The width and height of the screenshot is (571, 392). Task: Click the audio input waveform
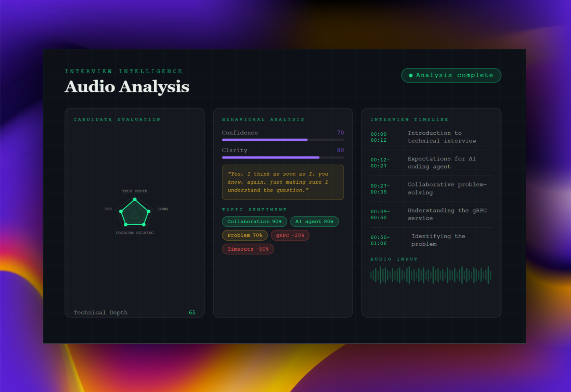(x=431, y=275)
